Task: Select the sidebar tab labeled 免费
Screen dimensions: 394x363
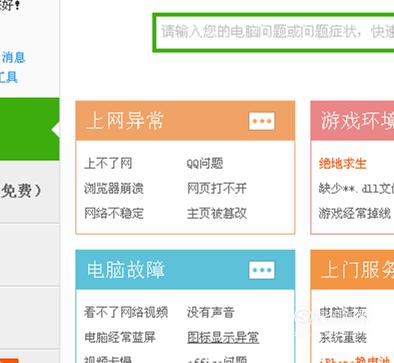Action: pyautogui.click(x=30, y=192)
